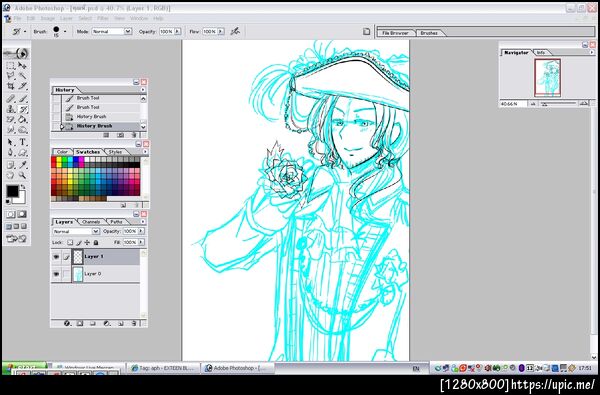Viewport: 600px width, 395px height.
Task: Toggle lock transparent pixels in Layers panel
Action: 70,242
